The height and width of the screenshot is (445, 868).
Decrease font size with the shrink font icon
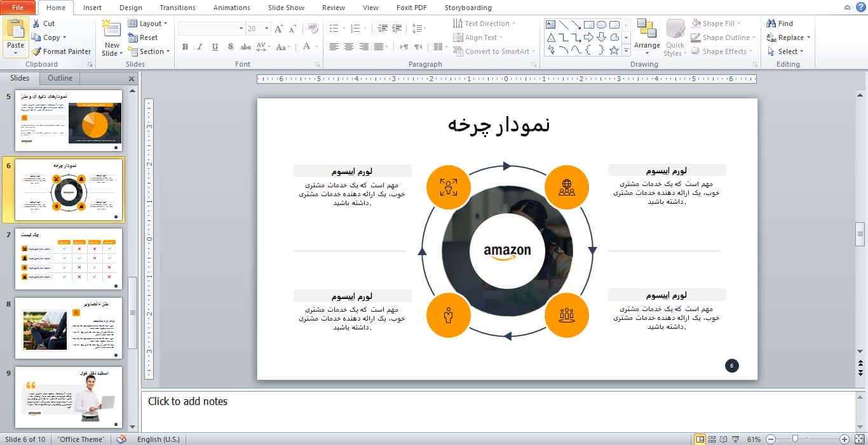tap(292, 29)
